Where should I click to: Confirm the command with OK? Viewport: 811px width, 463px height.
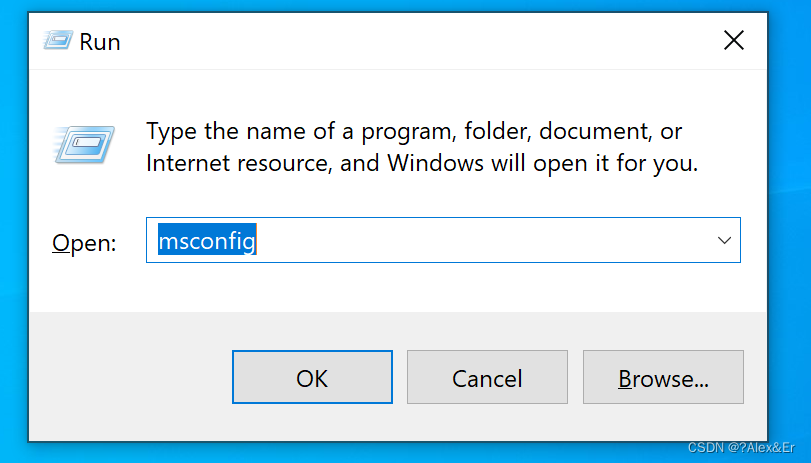point(312,377)
